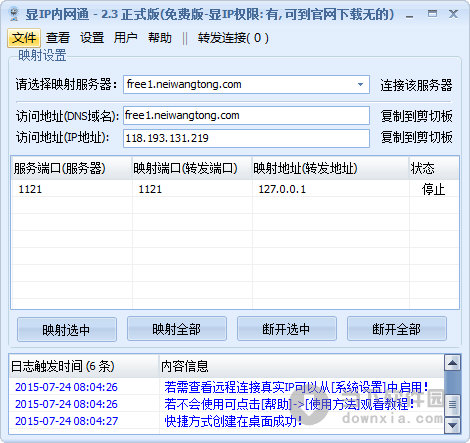Select the port 1121 mapping row
This screenshot has width=470, height=443.
tap(235, 189)
